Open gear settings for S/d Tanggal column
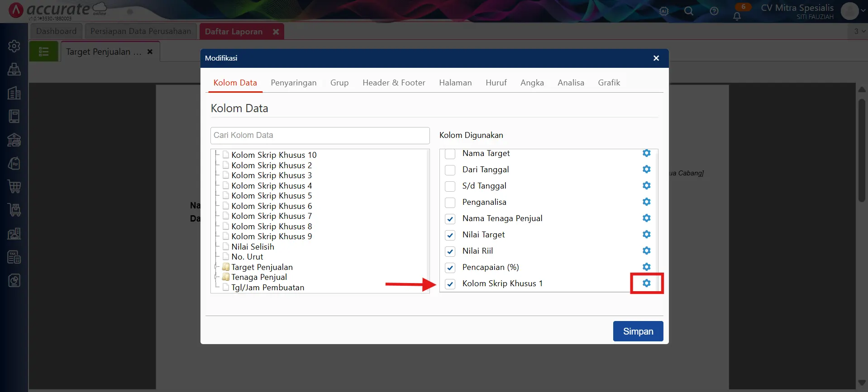The height and width of the screenshot is (392, 868). click(646, 185)
